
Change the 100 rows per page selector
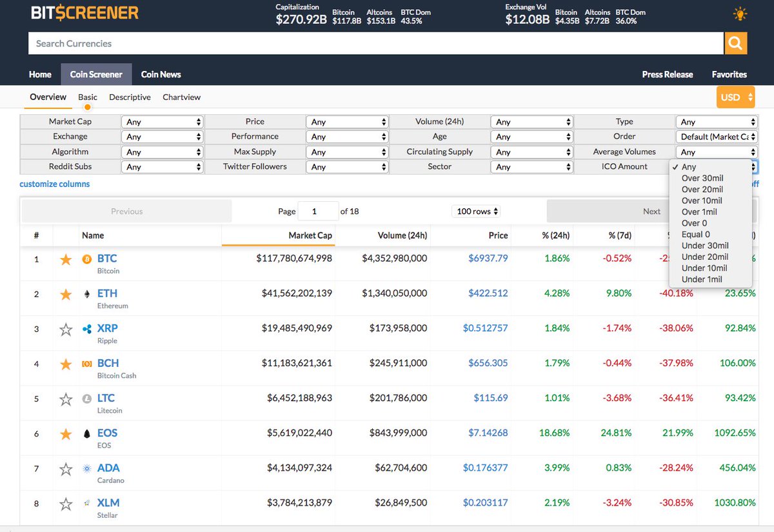[x=477, y=212]
